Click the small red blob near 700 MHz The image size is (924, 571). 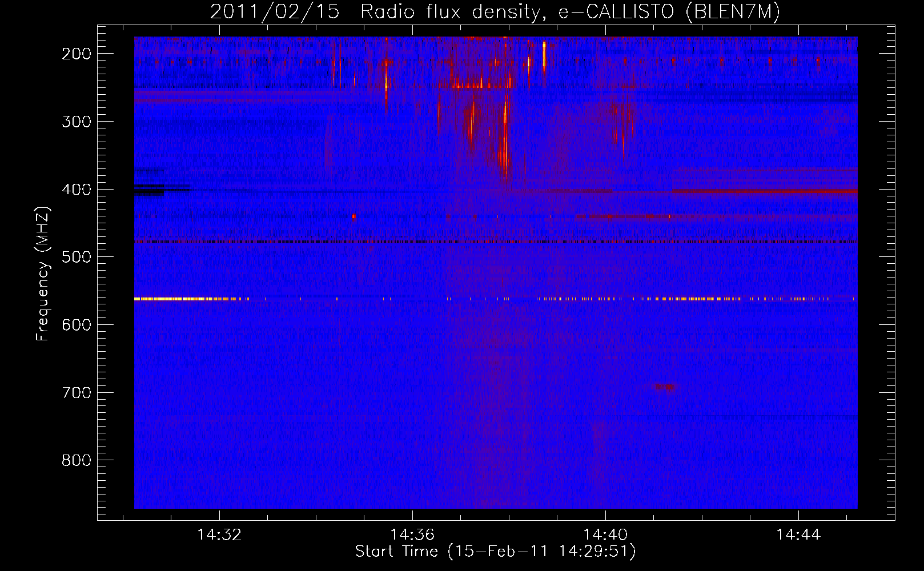(665, 387)
